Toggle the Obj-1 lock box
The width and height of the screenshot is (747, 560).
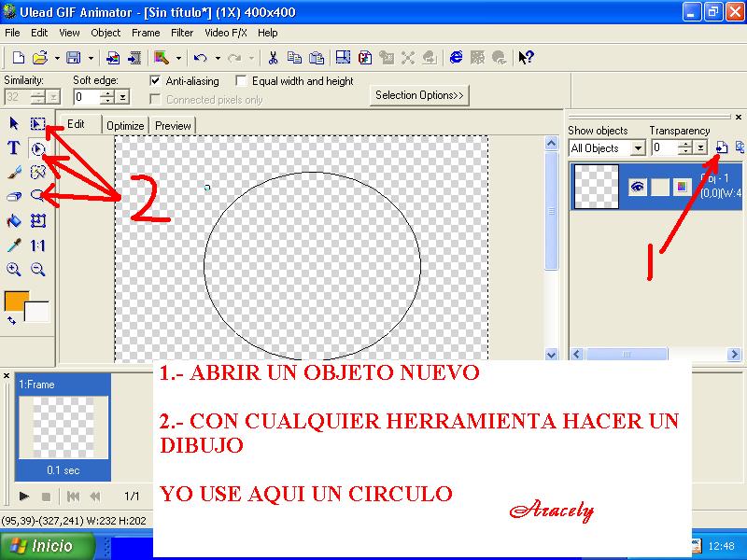point(660,187)
